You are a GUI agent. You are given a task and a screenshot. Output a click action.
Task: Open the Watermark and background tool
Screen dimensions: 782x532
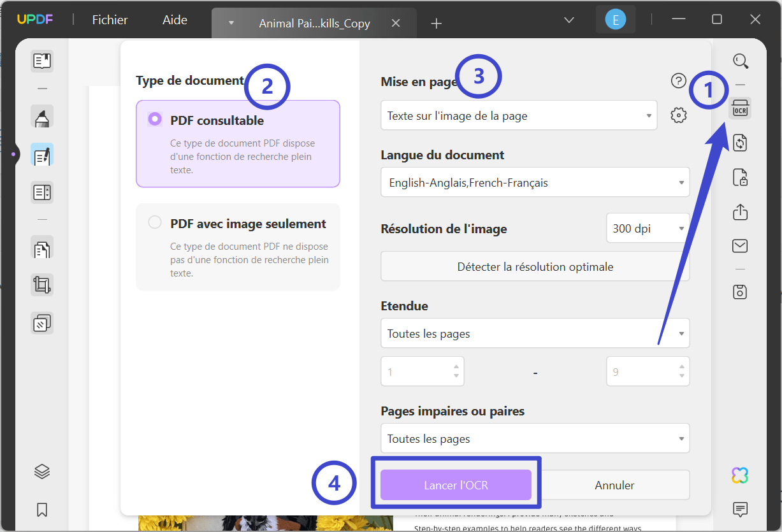pos(42,323)
